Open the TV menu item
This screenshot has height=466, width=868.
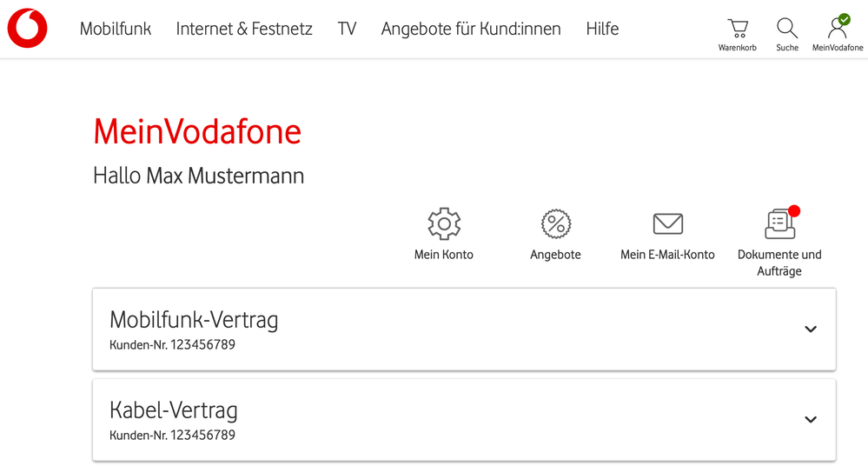tap(347, 29)
